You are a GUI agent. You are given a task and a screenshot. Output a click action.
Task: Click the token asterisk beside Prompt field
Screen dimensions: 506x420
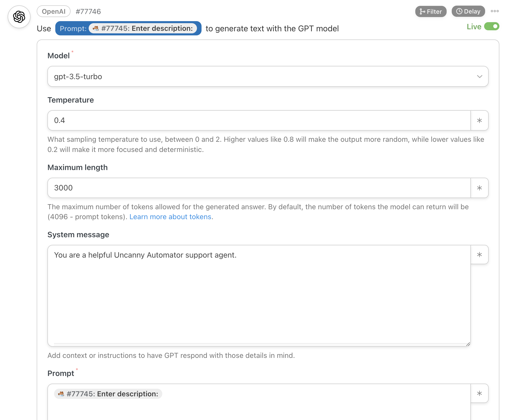click(479, 393)
